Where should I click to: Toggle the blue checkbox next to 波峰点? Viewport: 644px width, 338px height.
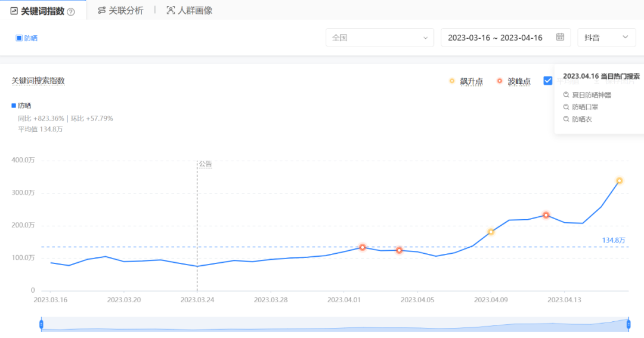(547, 81)
